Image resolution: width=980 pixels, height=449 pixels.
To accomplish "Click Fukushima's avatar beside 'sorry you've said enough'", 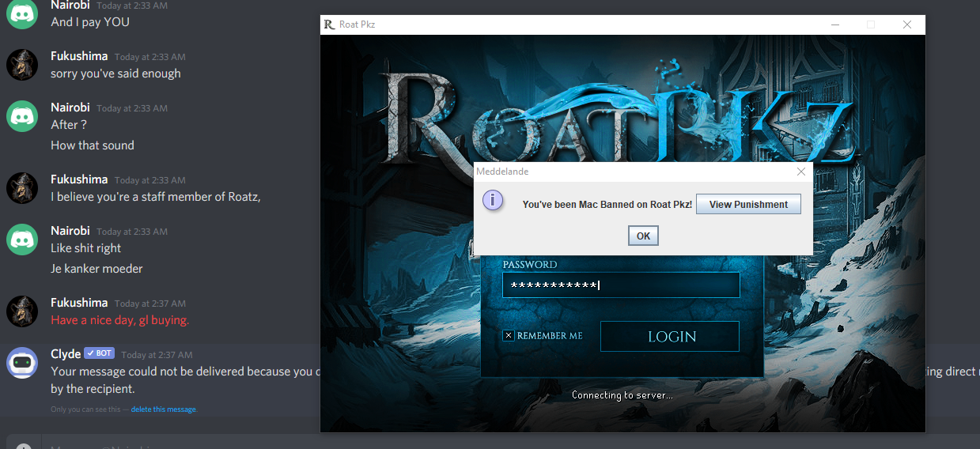I will (22, 65).
